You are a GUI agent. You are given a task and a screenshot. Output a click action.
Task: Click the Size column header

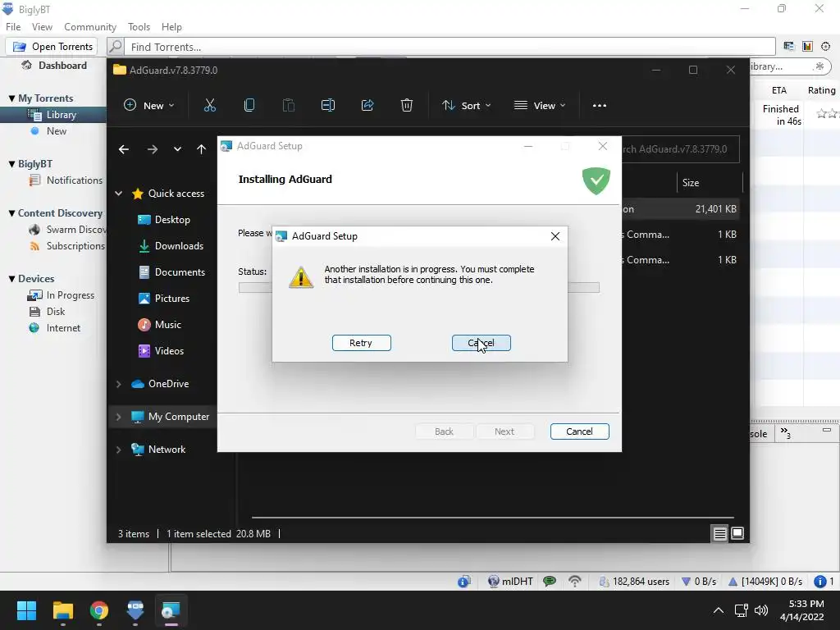(709, 183)
